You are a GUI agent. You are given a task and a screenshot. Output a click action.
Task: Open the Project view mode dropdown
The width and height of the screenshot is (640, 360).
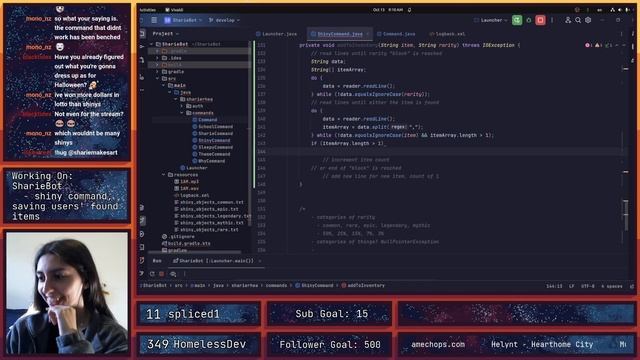click(165, 34)
